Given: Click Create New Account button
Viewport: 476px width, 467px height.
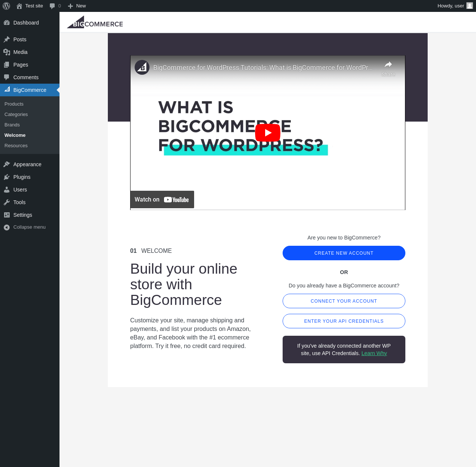Looking at the screenshot, I should click(x=344, y=253).
